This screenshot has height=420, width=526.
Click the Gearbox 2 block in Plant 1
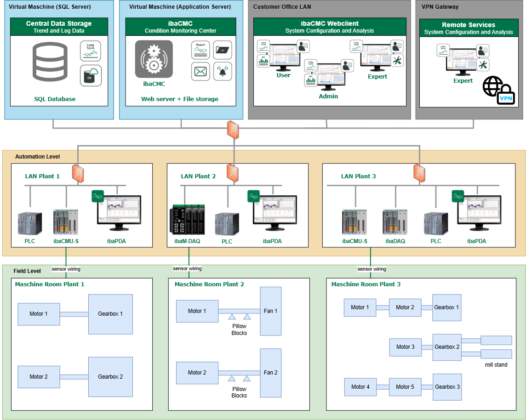[110, 377]
